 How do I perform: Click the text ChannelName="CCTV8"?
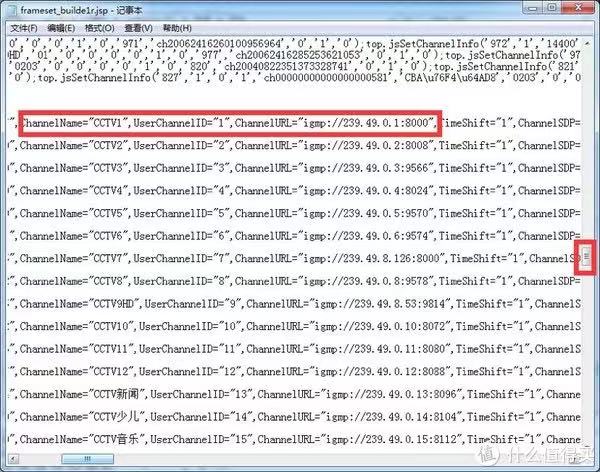click(x=74, y=281)
